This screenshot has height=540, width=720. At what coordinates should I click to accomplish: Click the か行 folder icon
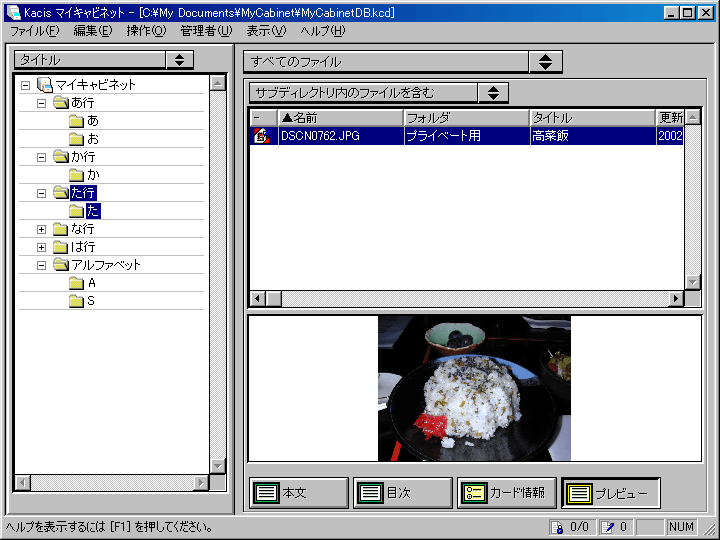(x=61, y=157)
